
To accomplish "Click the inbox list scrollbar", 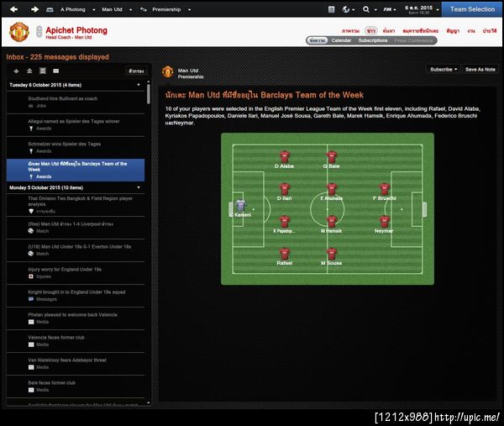I will coord(148,94).
